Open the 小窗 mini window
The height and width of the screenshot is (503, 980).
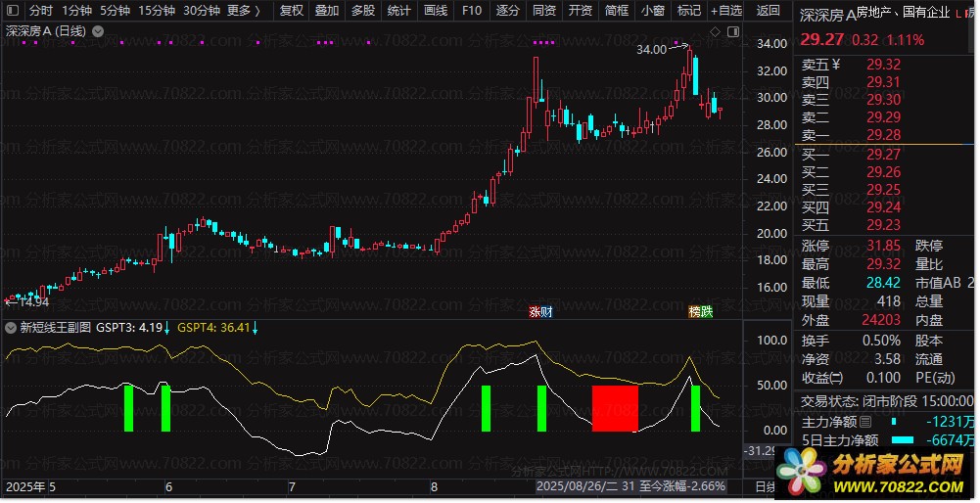pos(653,10)
